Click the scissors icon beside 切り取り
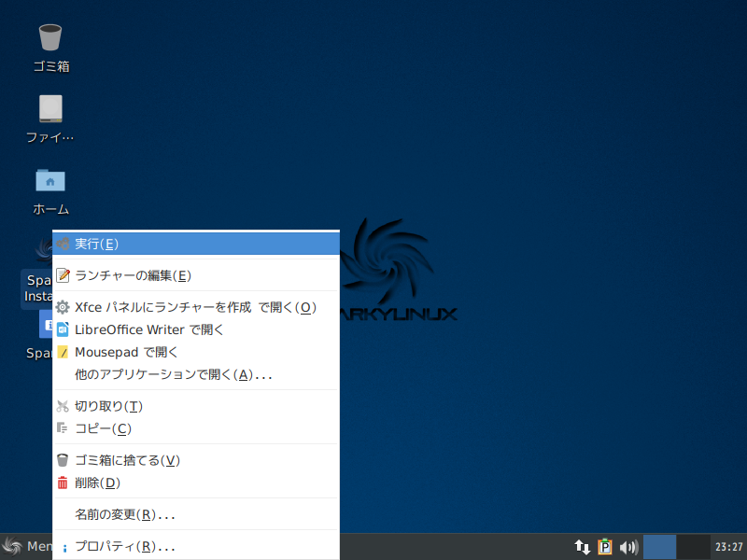 [x=63, y=406]
